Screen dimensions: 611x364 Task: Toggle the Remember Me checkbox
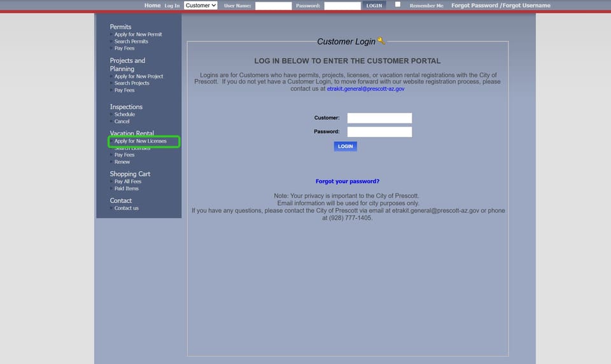click(x=397, y=4)
